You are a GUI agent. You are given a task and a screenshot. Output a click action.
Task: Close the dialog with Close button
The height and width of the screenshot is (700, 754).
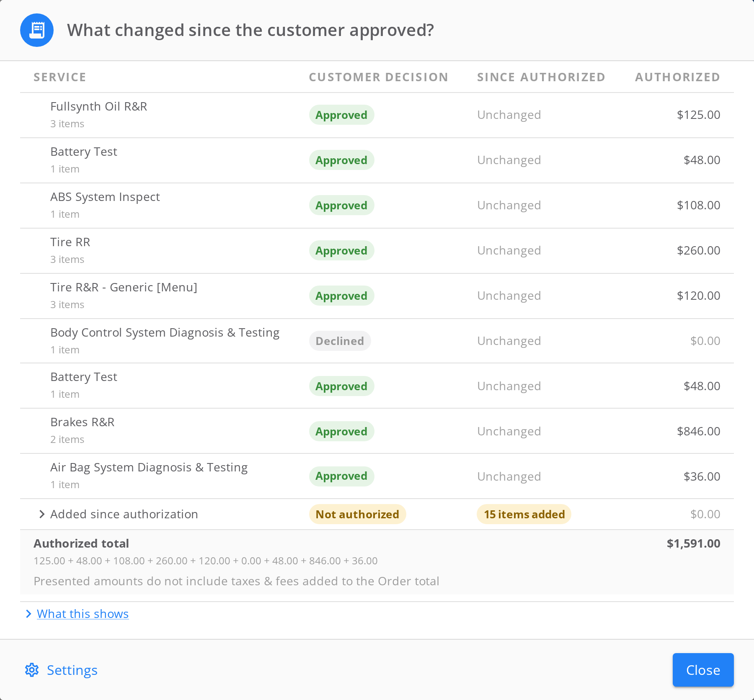[703, 670]
